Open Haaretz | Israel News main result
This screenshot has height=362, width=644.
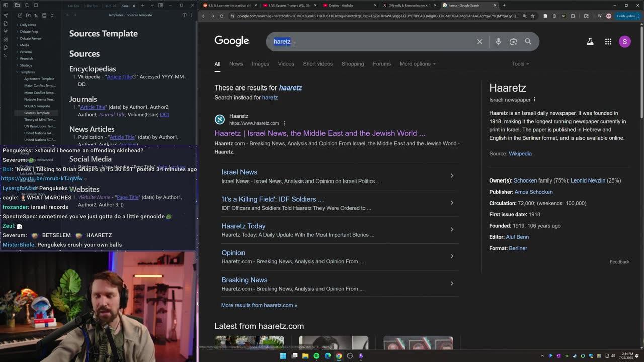coord(319,133)
